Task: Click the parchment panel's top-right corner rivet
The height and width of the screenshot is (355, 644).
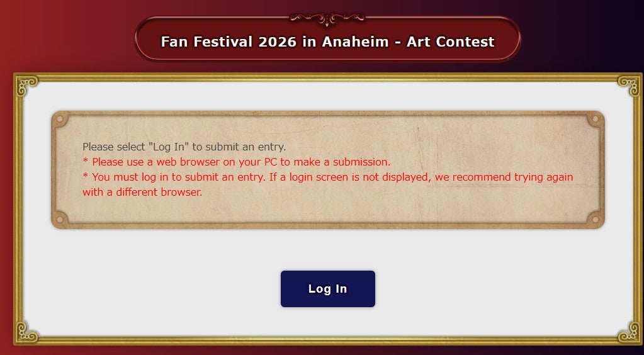Action: tap(595, 120)
